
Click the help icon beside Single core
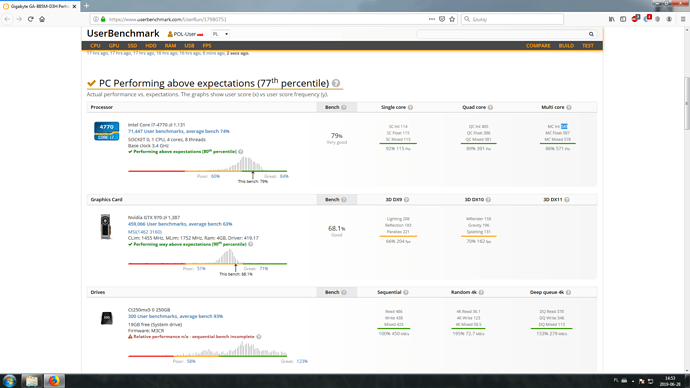click(410, 107)
